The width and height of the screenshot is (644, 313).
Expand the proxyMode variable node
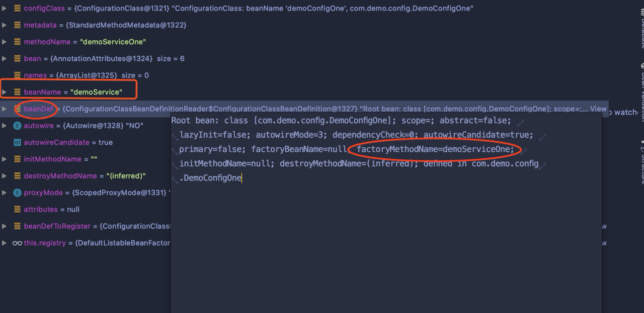pyautogui.click(x=4, y=192)
